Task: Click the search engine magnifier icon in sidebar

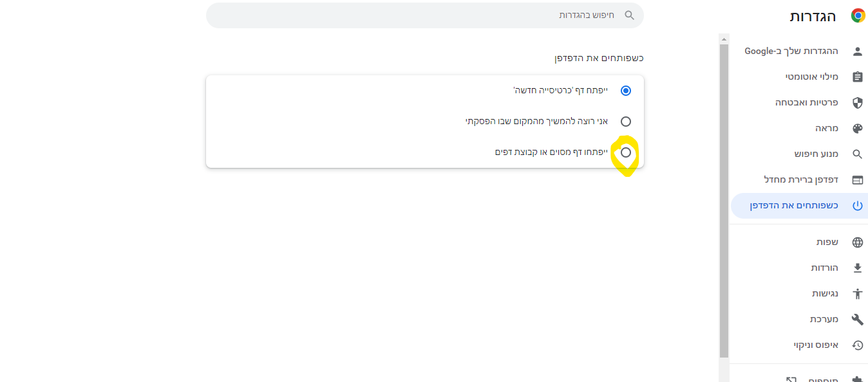Action: click(x=857, y=154)
